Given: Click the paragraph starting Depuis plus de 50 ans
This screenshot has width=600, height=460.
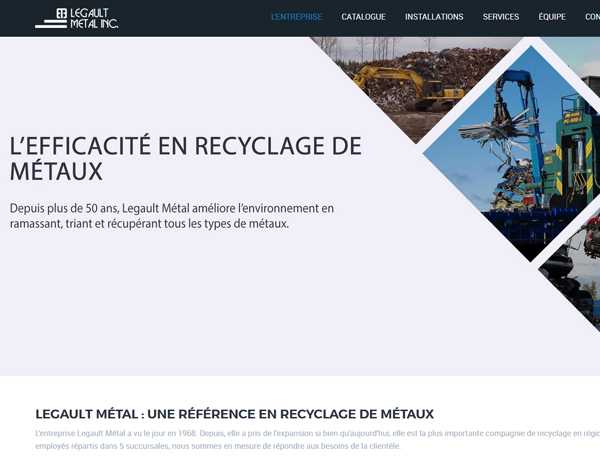Looking at the screenshot, I should coord(172,216).
